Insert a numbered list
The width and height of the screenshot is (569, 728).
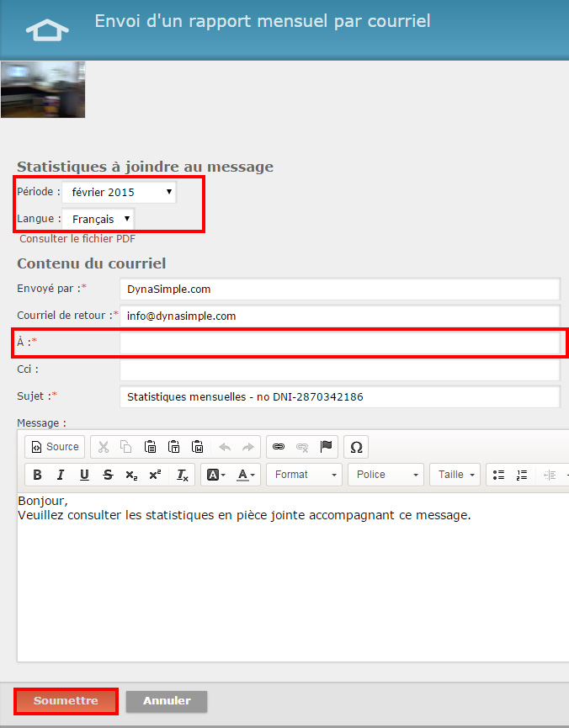(522, 475)
